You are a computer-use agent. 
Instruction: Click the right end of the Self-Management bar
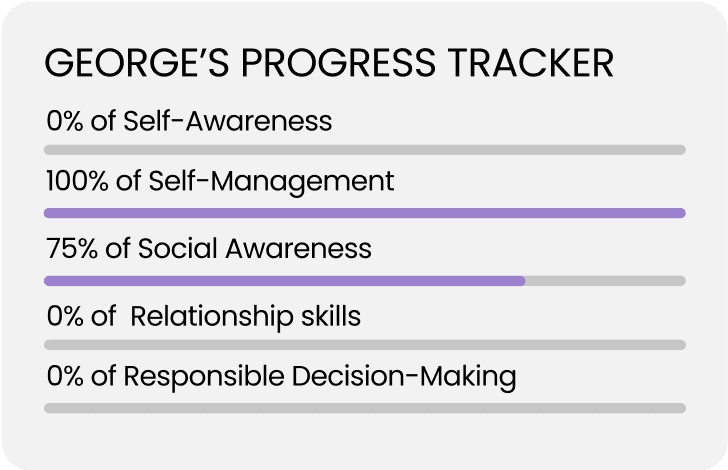tap(680, 213)
